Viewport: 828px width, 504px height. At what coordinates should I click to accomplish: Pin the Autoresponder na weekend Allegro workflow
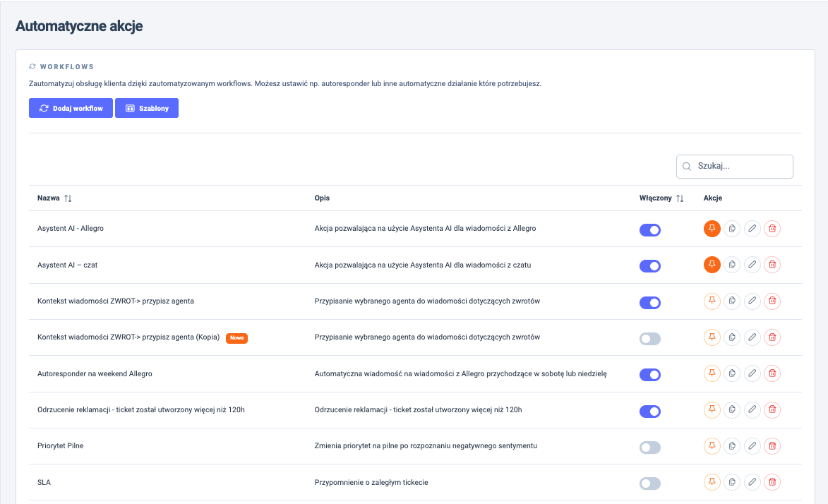click(712, 373)
